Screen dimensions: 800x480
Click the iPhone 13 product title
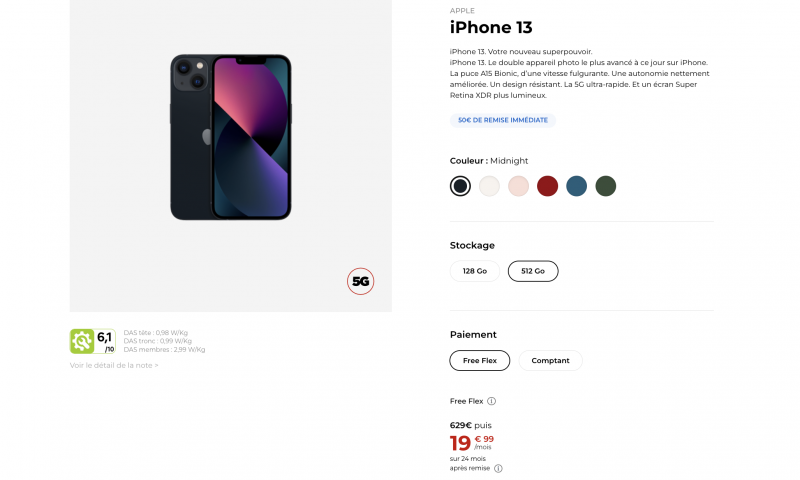click(491, 27)
